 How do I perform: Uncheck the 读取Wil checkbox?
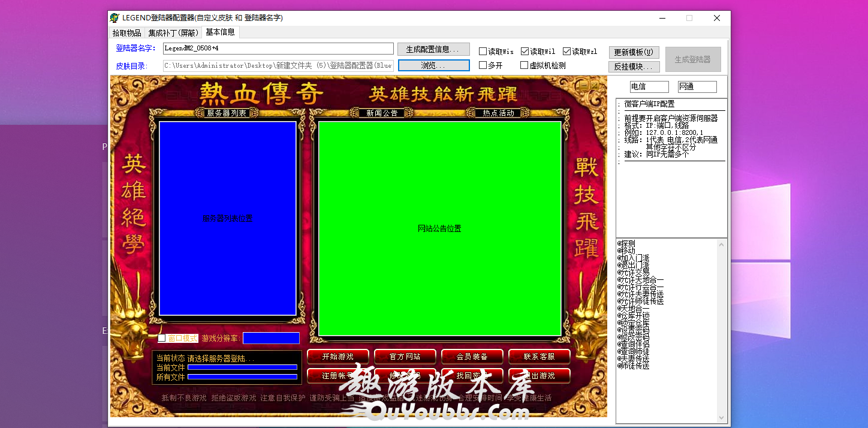pyautogui.click(x=525, y=52)
